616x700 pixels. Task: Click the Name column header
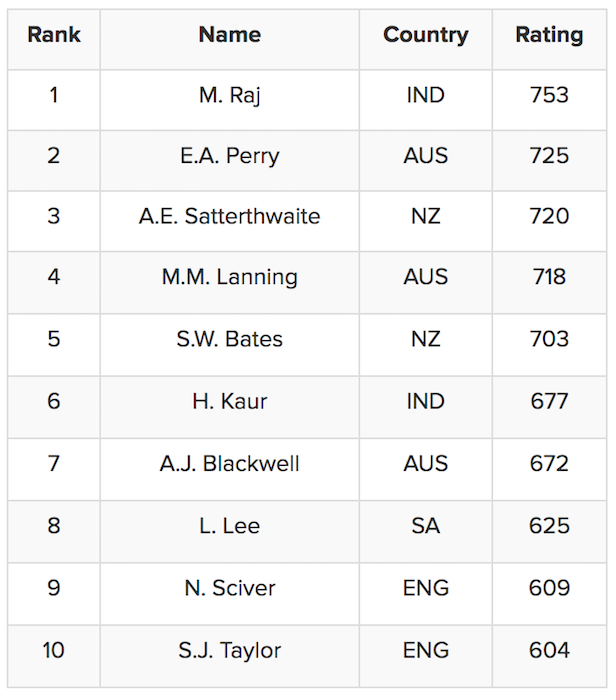230,35
